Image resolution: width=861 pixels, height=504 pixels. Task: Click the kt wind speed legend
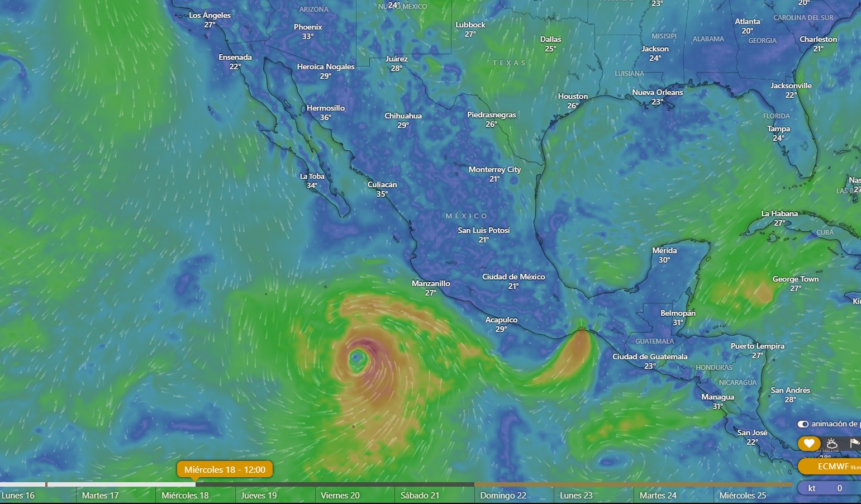coord(830,488)
